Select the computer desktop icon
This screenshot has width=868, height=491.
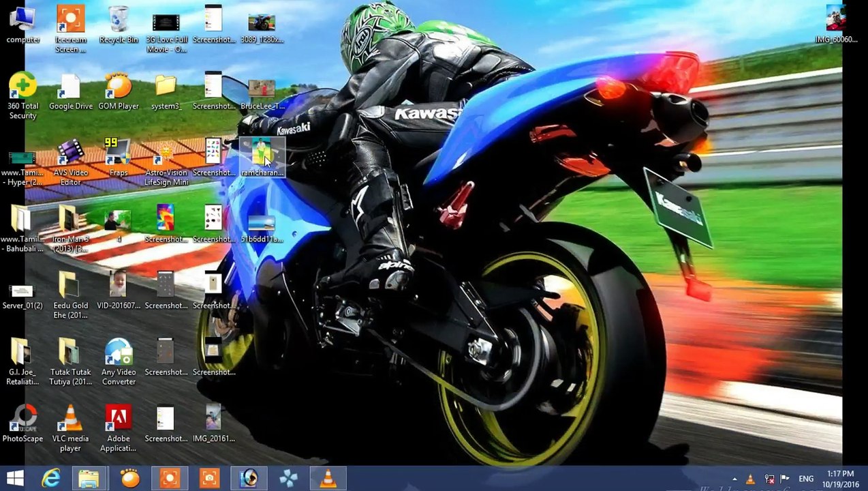click(22, 25)
